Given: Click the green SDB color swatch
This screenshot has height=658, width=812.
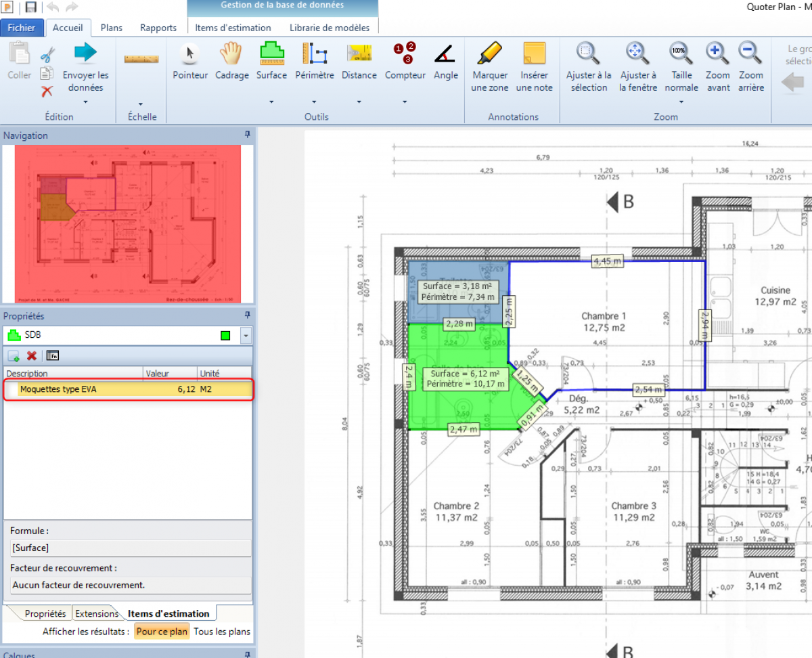Looking at the screenshot, I should tap(226, 335).
